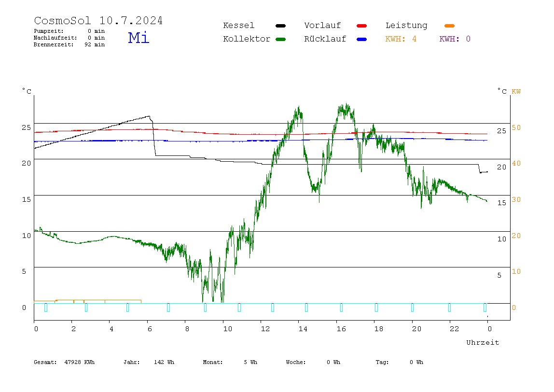Click the 'Gesamt:' label
Viewport: 554px width, 392px height.
pyautogui.click(x=45, y=362)
